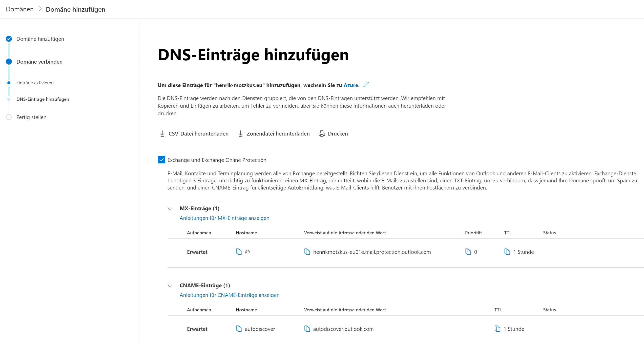The height and width of the screenshot is (342, 644).
Task: Click the Priorität column header
Action: tap(473, 233)
